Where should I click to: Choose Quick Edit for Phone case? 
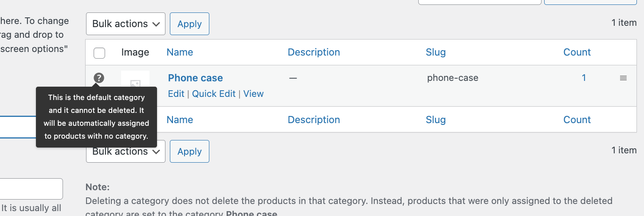click(214, 94)
